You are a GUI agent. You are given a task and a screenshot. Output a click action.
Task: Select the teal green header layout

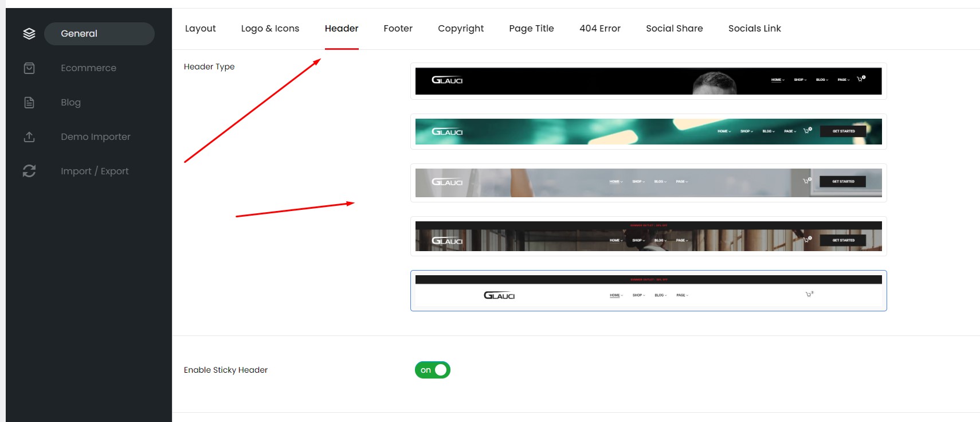click(x=648, y=132)
